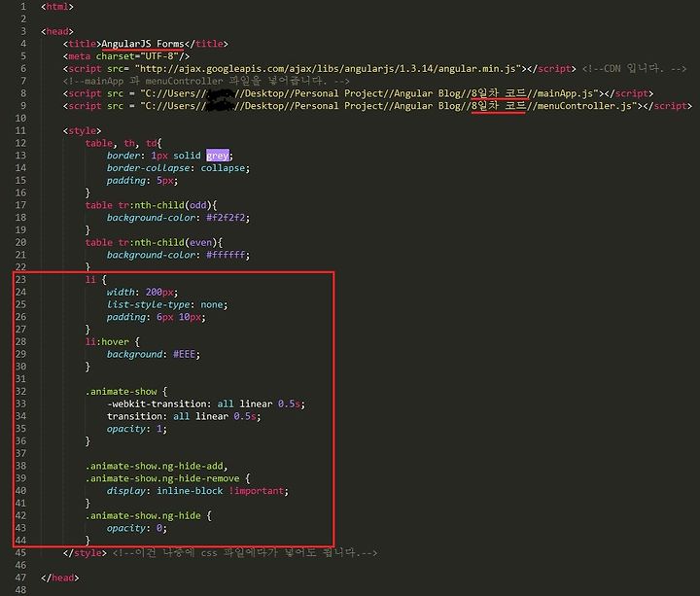Click the opening '<style>' tag
Screen dimensions: 700x596
click(x=82, y=131)
